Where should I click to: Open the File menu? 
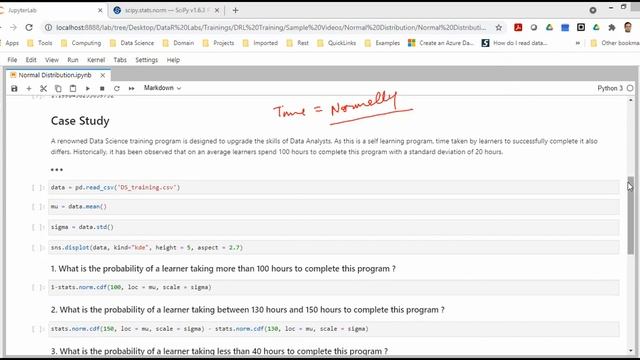12,60
